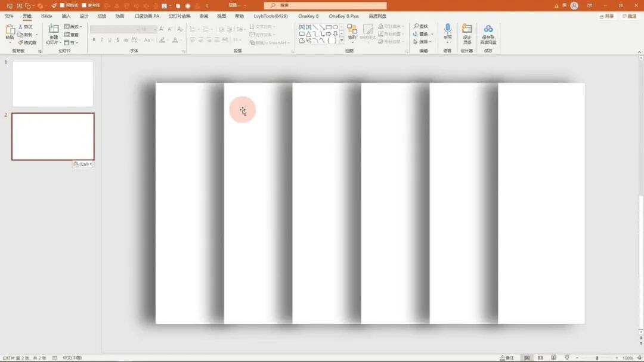Click the Reset (重置) slide icon
This screenshot has width=644, height=362.
click(67, 35)
